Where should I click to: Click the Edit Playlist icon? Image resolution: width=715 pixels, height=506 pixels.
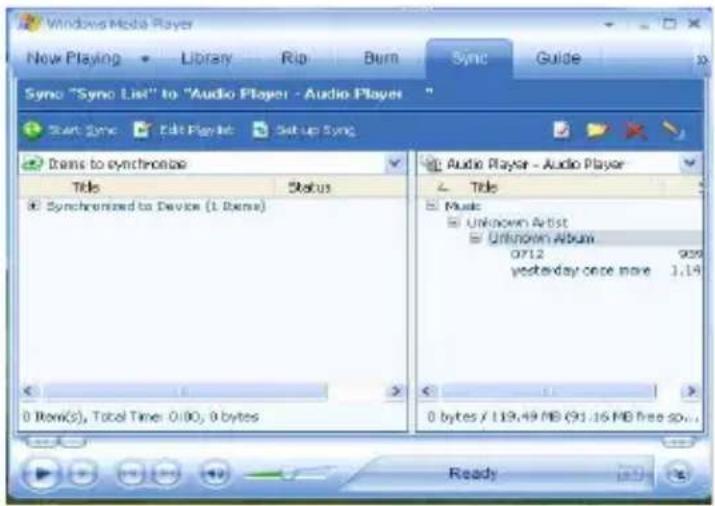pyautogui.click(x=141, y=130)
